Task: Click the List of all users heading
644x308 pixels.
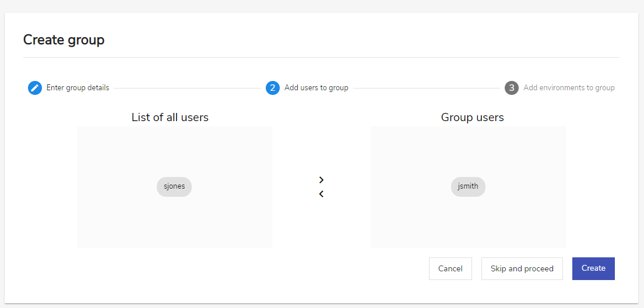Action: coord(170,117)
